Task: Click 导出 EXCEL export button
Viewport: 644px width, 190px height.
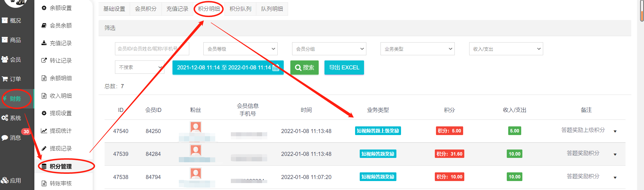Action: (344, 67)
